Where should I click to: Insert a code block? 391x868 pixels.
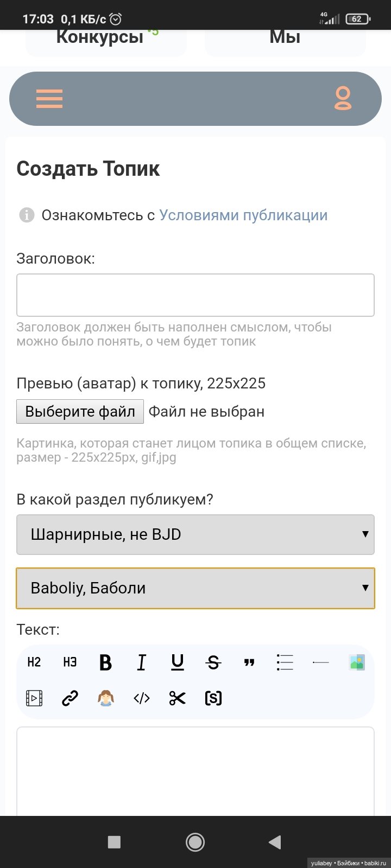[x=142, y=698]
